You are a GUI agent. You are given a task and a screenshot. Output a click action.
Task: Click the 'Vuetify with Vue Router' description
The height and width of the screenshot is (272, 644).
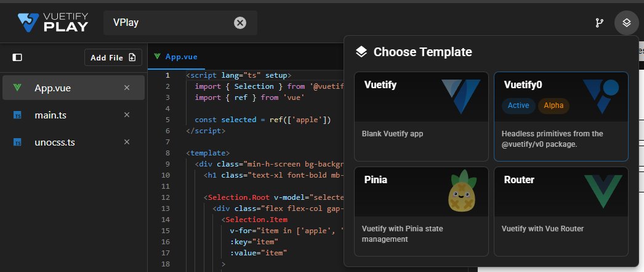542,229
